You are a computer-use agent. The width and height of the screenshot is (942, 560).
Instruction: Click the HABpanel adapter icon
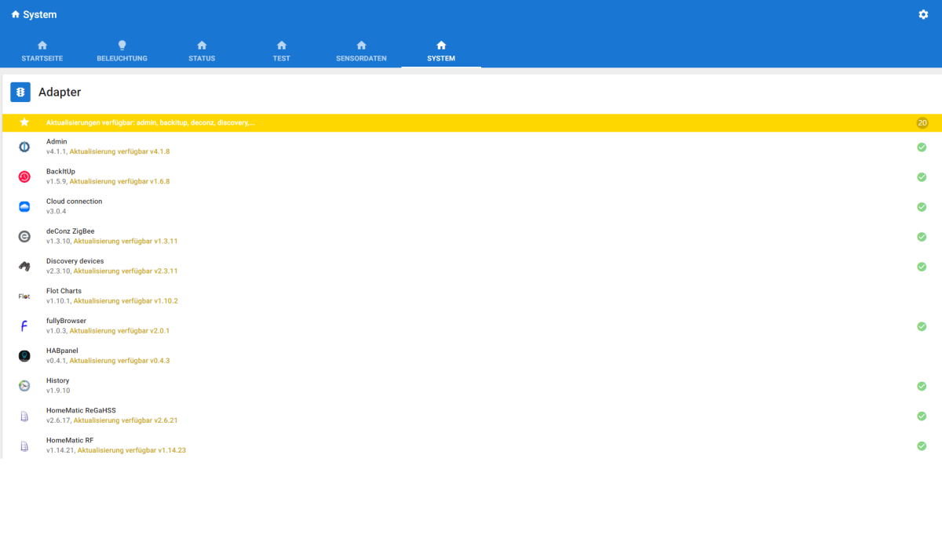click(24, 355)
